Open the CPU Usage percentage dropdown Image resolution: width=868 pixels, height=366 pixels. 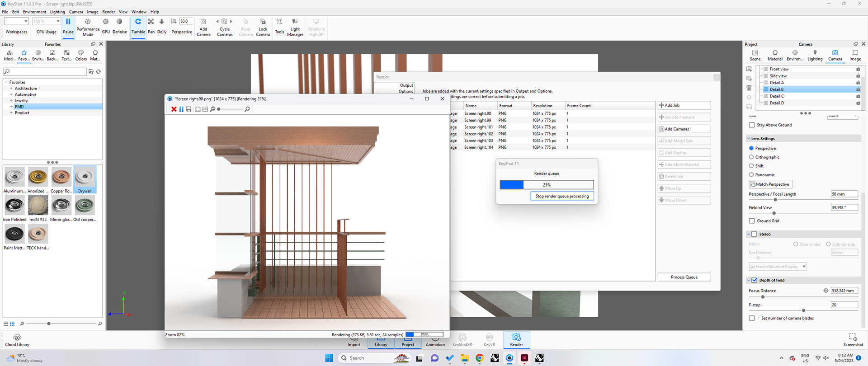(46, 21)
